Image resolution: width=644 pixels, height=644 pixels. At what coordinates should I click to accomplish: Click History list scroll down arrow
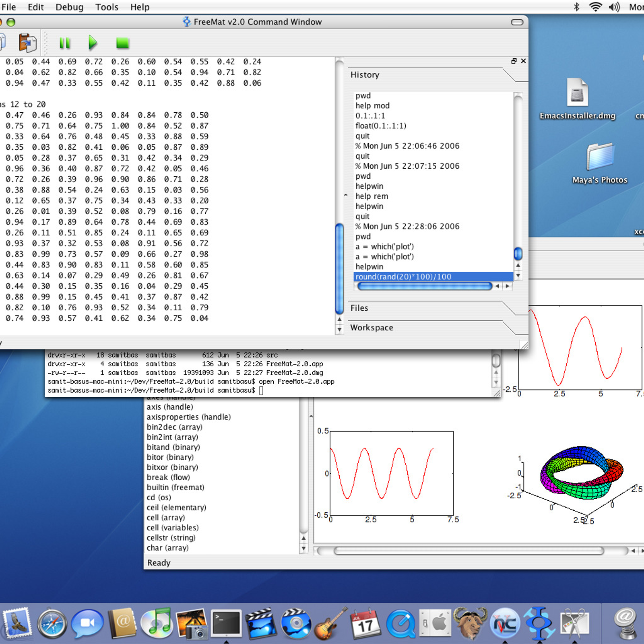point(518,276)
